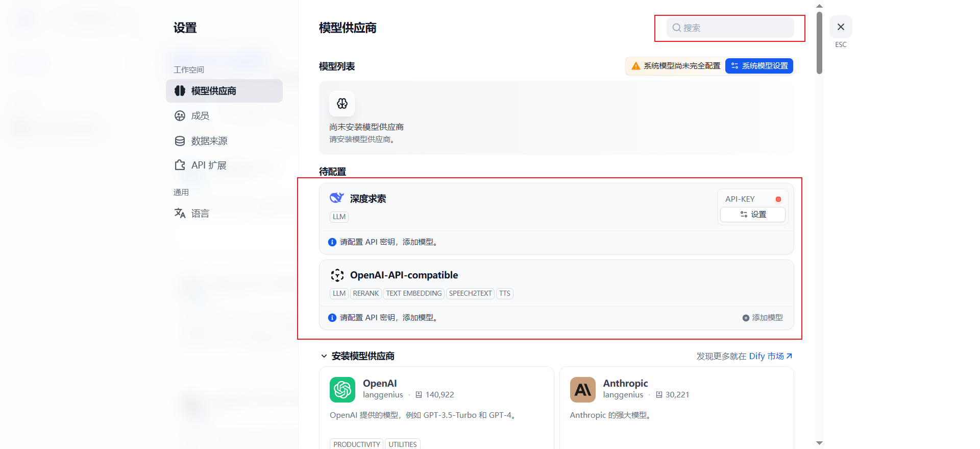The image size is (980, 449).
Task: Click the vertical scrollbar thumb
Action: click(819, 43)
